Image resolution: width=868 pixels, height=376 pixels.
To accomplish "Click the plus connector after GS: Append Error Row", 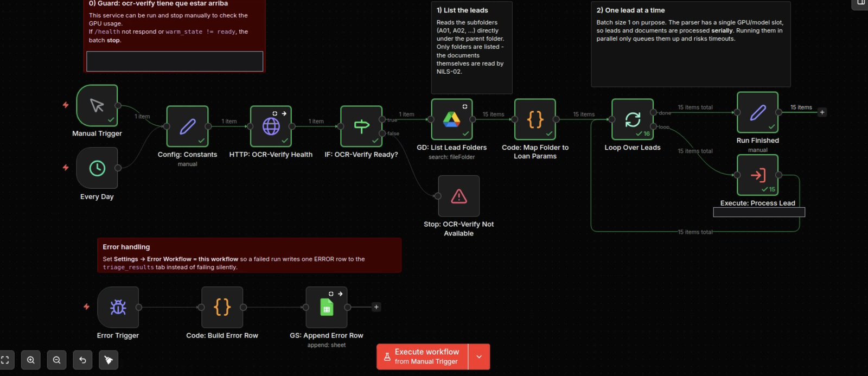I will coord(376,307).
